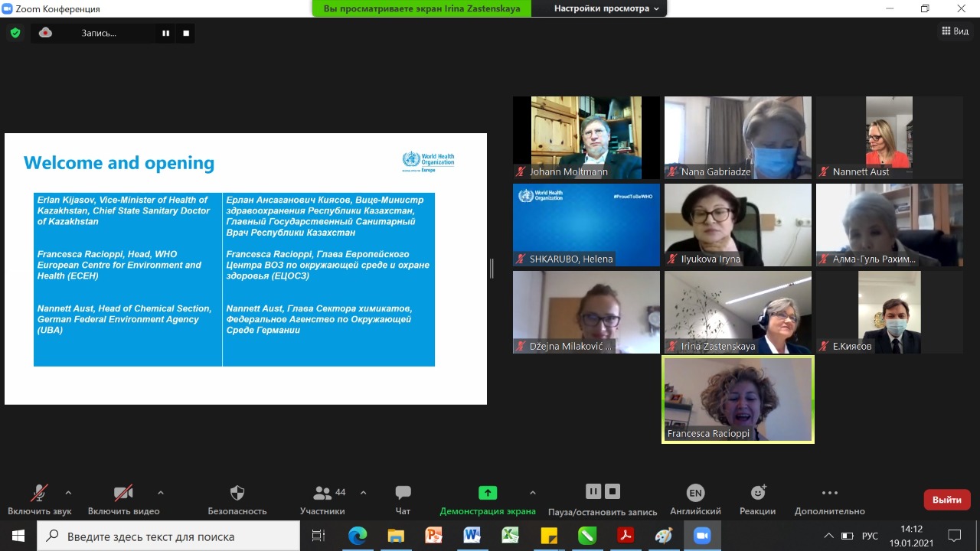This screenshot has width=980, height=551.
Task: Open the Вид view layout menu
Action: 955,31
